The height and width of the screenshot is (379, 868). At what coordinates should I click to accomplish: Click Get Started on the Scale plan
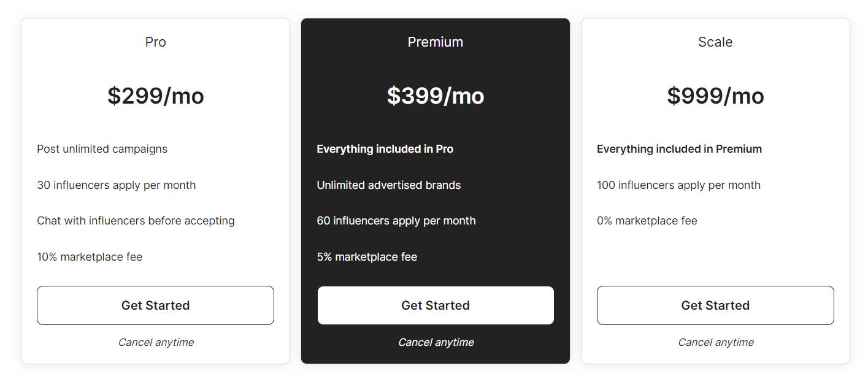pos(715,305)
